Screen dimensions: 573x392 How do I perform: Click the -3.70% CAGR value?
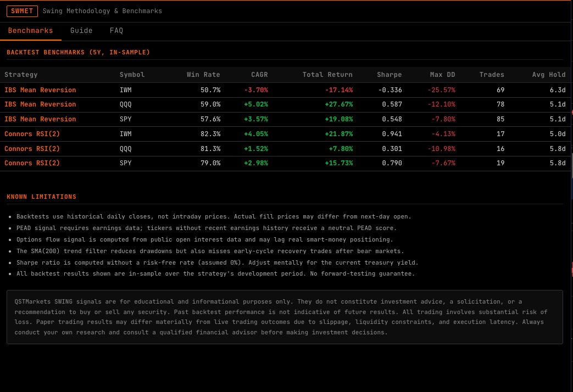(x=256, y=90)
